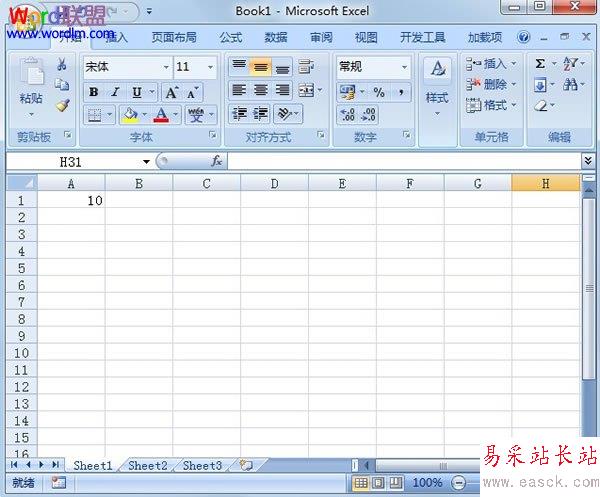The height and width of the screenshot is (497, 600).
Task: Decrease indent icon
Action: click(240, 114)
